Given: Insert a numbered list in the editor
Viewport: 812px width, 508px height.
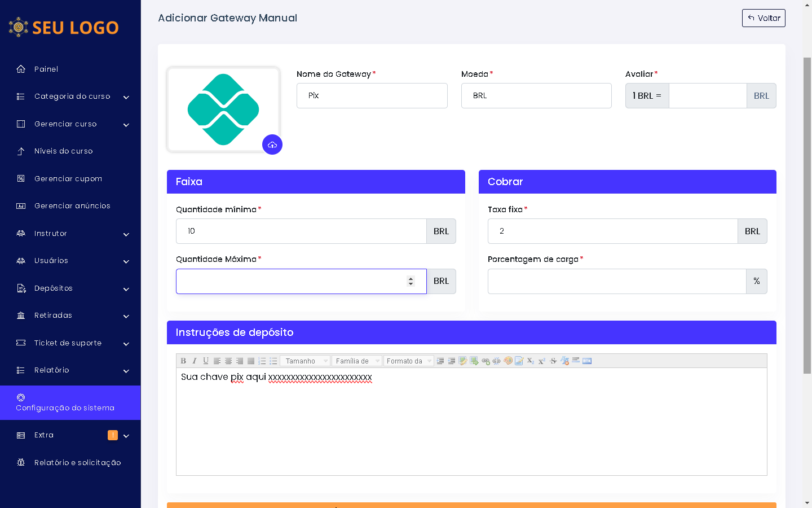Looking at the screenshot, I should 262,361.
